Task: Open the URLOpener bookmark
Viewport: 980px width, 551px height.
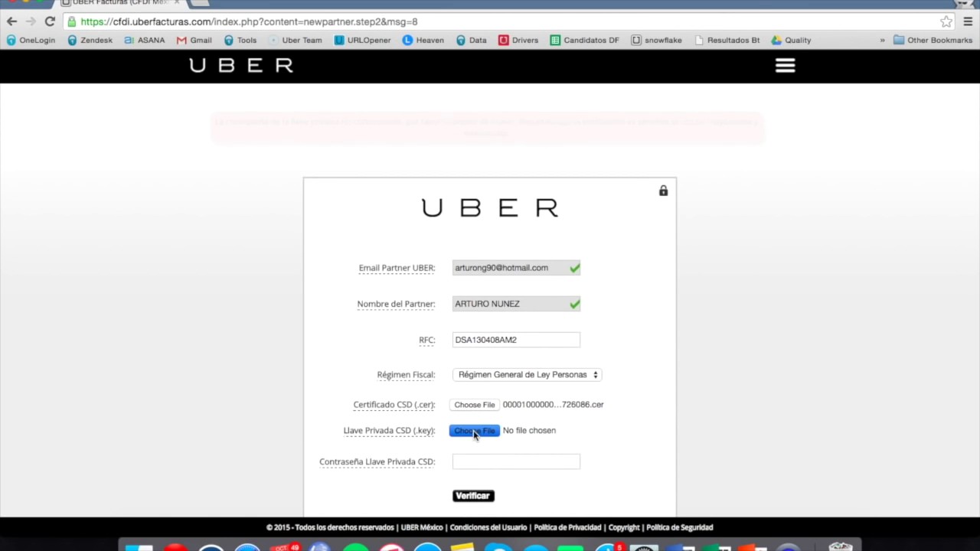Action: coord(362,40)
